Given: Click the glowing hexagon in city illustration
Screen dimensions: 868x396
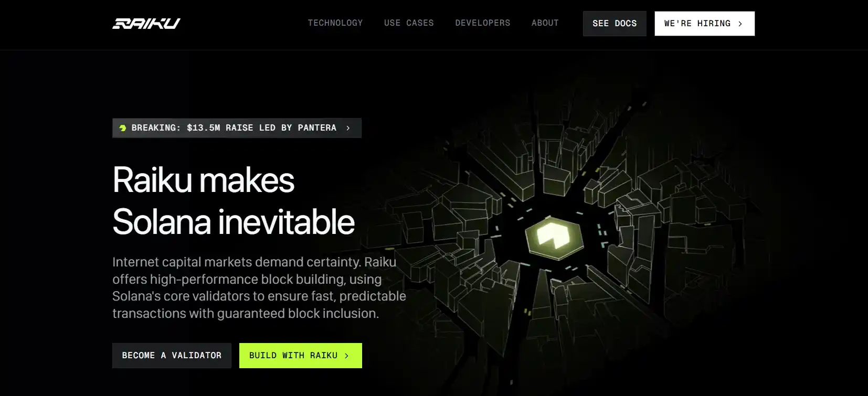Looking at the screenshot, I should (554, 239).
